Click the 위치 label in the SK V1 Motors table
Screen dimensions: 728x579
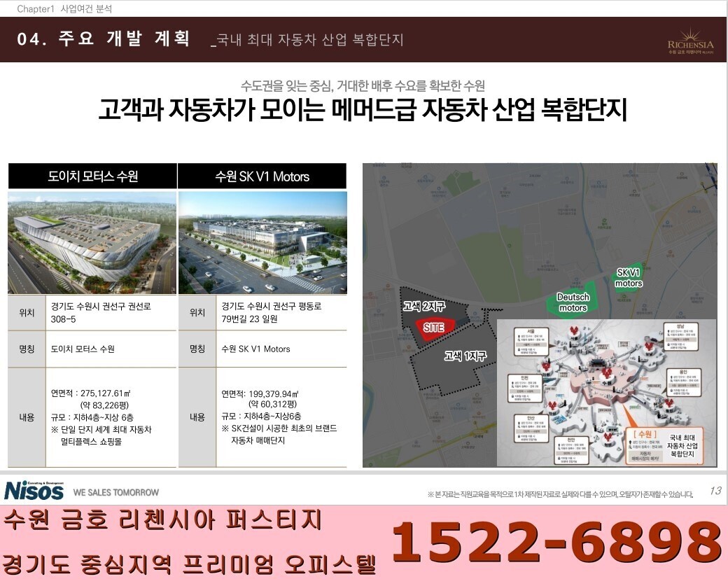click(x=197, y=312)
